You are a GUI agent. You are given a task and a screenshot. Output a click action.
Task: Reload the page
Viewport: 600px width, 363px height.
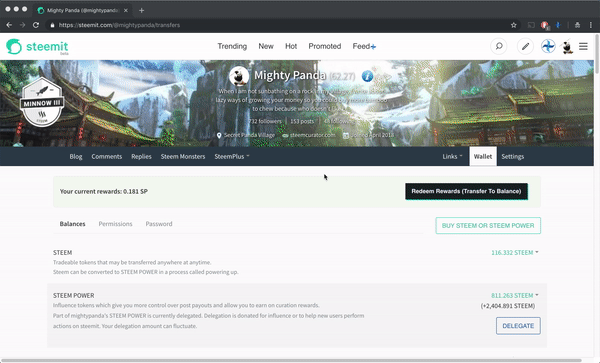36,25
